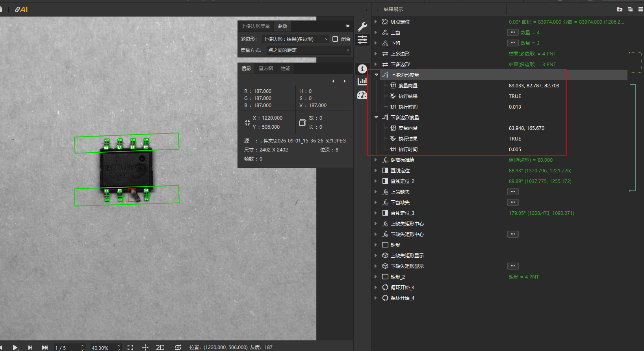Enable the 闭合 checkbox

[335, 39]
